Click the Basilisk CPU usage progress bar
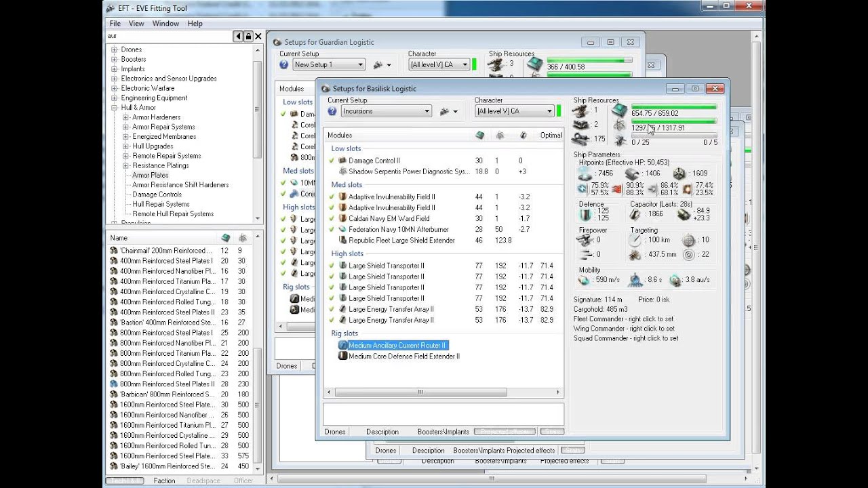868x488 pixels. [x=674, y=107]
